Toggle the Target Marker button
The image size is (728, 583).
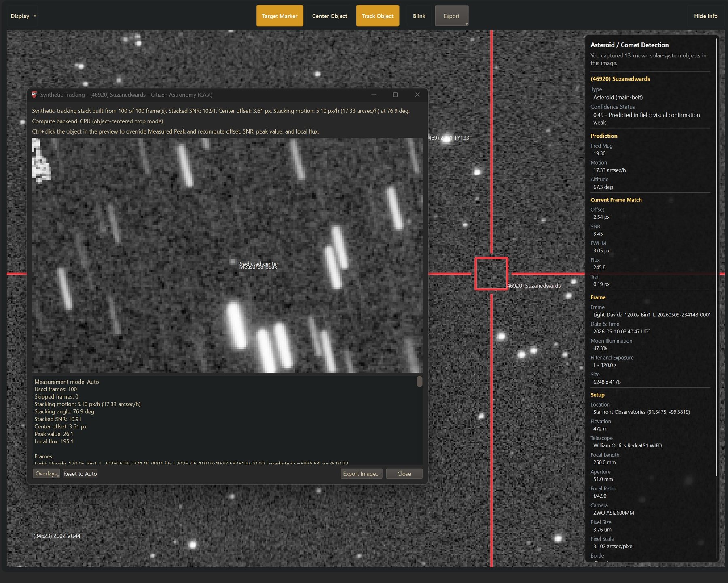(279, 16)
